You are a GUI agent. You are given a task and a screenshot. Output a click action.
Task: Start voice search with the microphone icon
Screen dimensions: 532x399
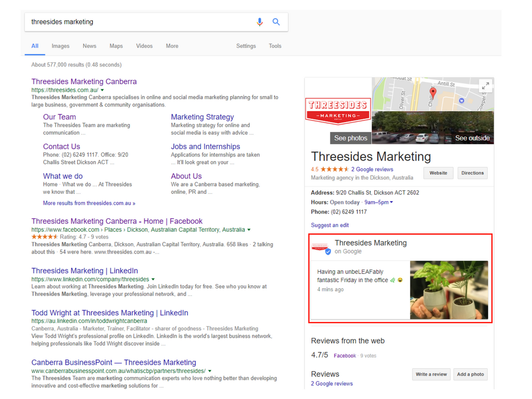click(259, 22)
